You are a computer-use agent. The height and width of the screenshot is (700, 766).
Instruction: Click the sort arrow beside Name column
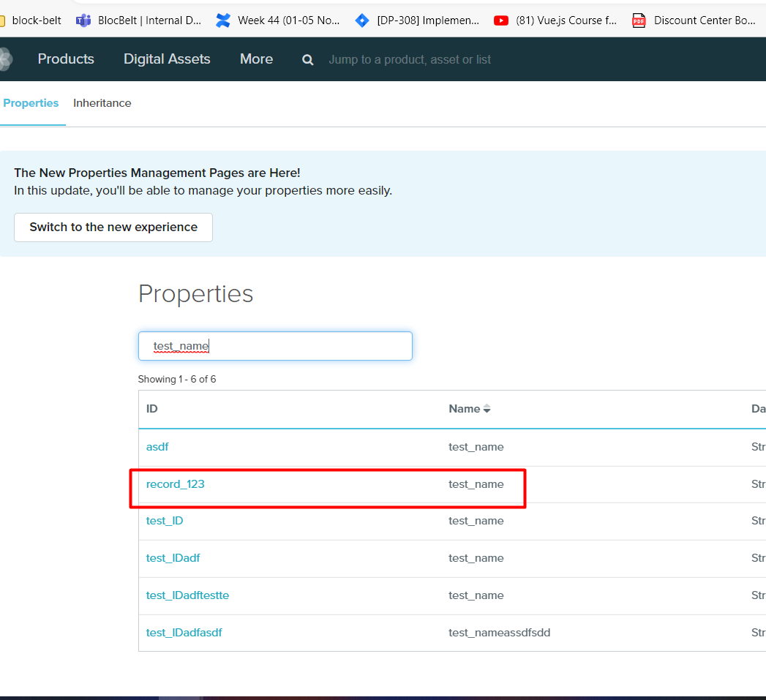pyautogui.click(x=487, y=409)
